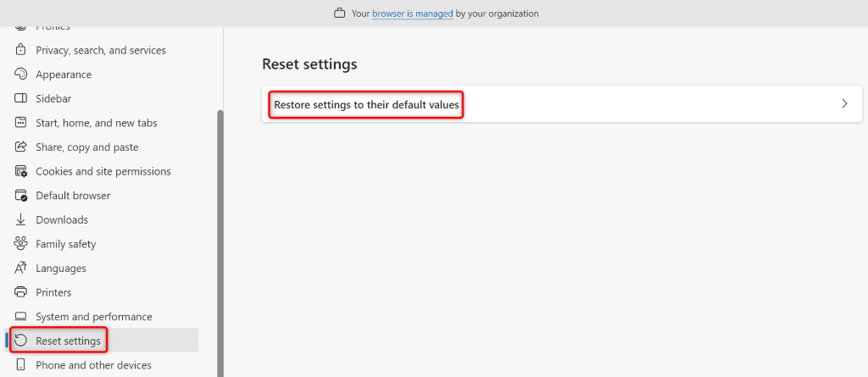This screenshot has height=377, width=868.
Task: Click the Family safety icon
Action: point(21,244)
